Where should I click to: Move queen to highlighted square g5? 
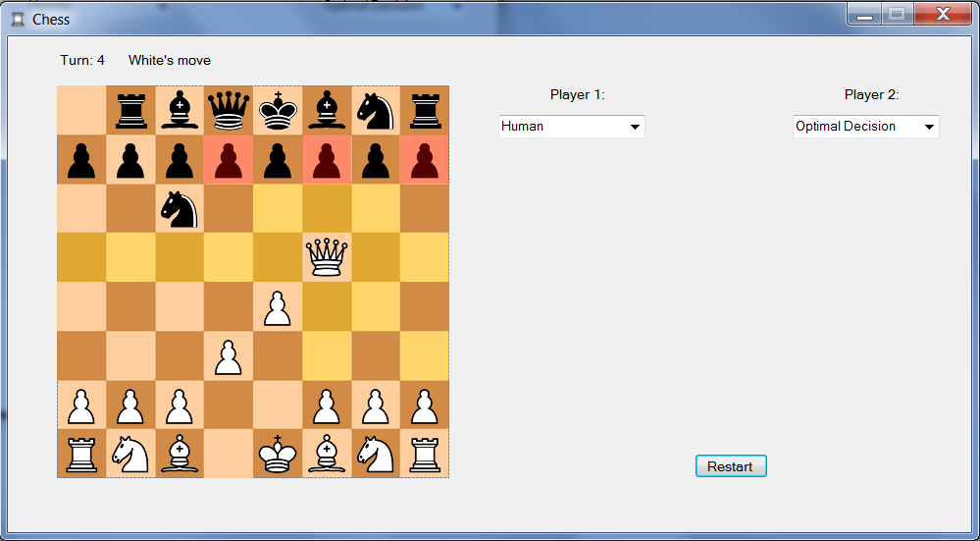pyautogui.click(x=376, y=257)
